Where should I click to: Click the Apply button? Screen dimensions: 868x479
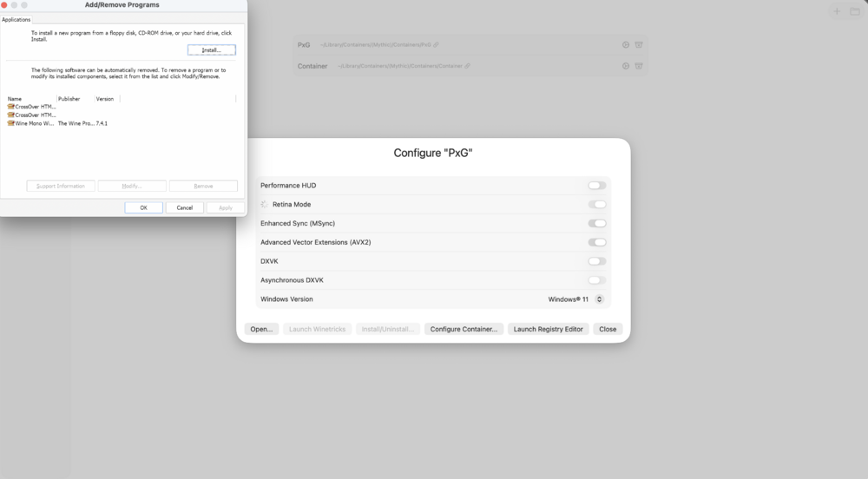226,207
